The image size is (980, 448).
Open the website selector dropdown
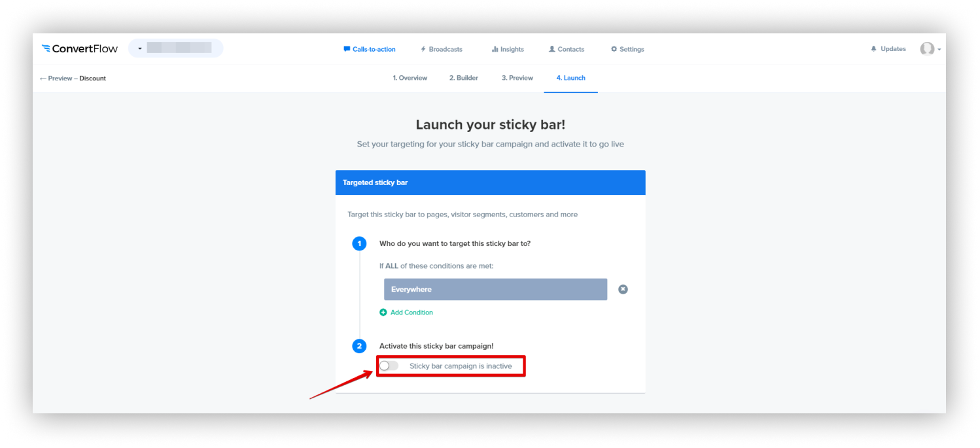point(175,48)
